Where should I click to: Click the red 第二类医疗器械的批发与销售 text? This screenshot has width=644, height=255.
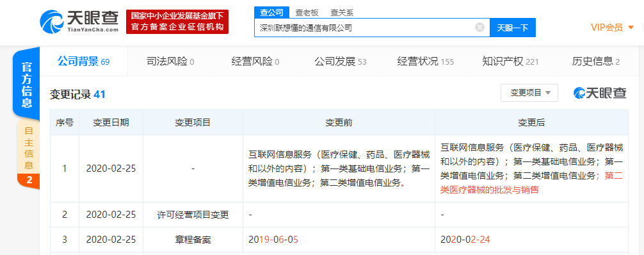[532, 183]
